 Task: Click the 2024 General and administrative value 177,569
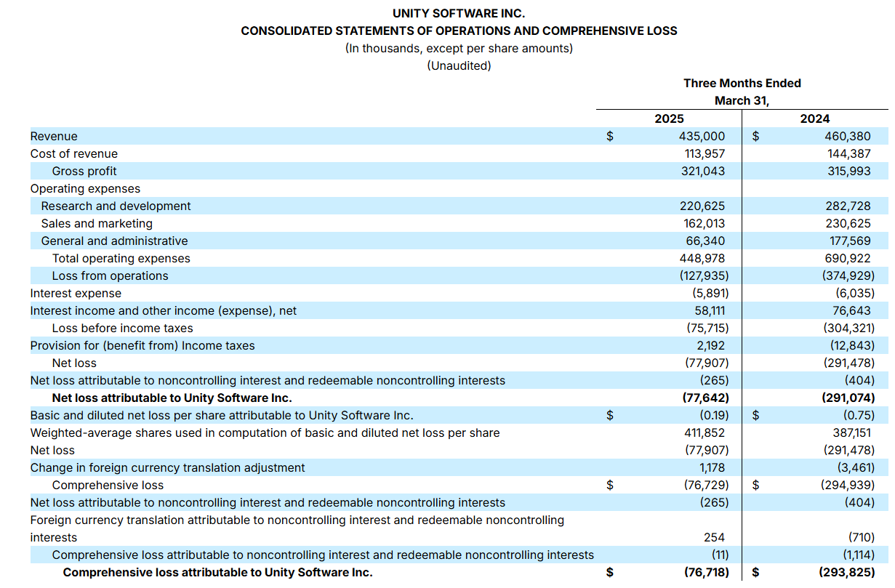click(848, 241)
